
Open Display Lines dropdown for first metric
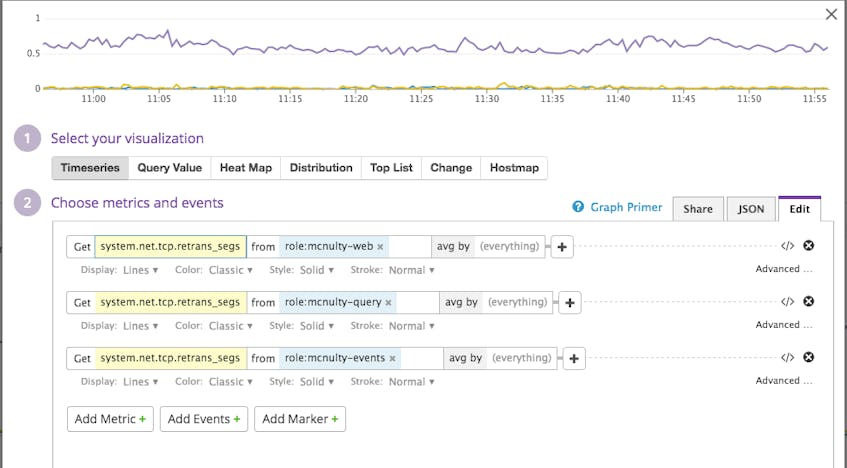(x=140, y=270)
